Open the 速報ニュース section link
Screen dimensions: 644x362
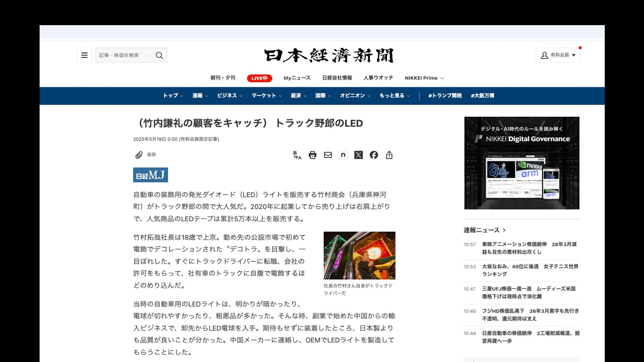484,230
